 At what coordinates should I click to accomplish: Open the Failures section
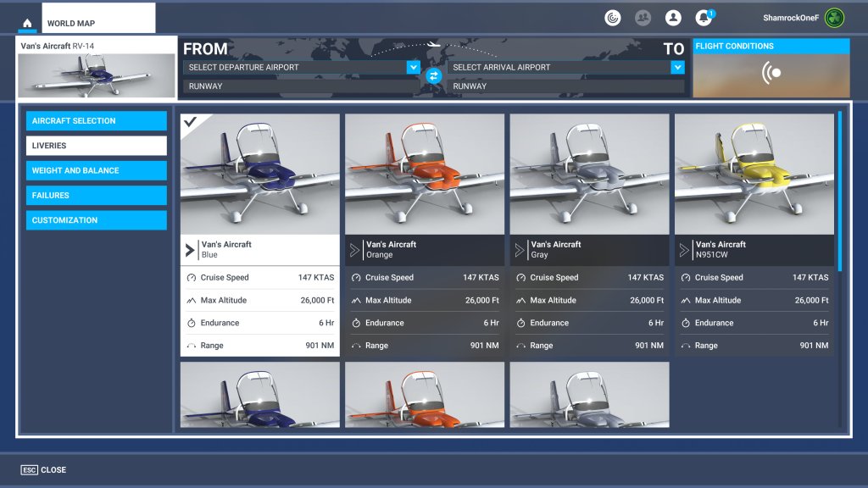[x=96, y=196]
